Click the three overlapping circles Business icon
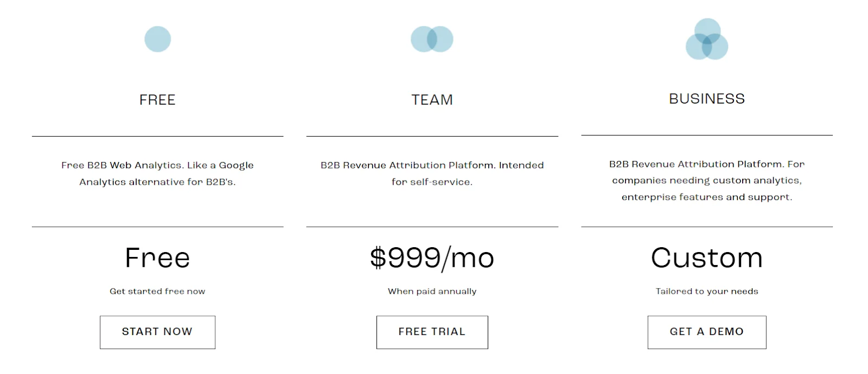This screenshot has width=868, height=374. [707, 39]
